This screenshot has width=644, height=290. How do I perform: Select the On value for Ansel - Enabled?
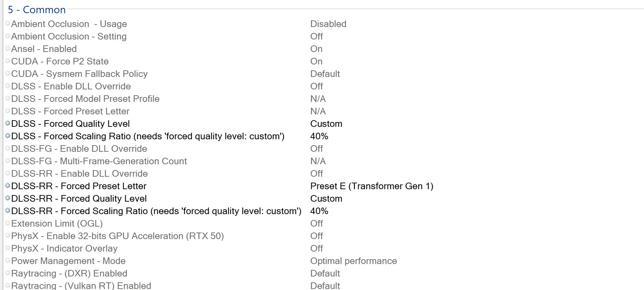point(316,49)
